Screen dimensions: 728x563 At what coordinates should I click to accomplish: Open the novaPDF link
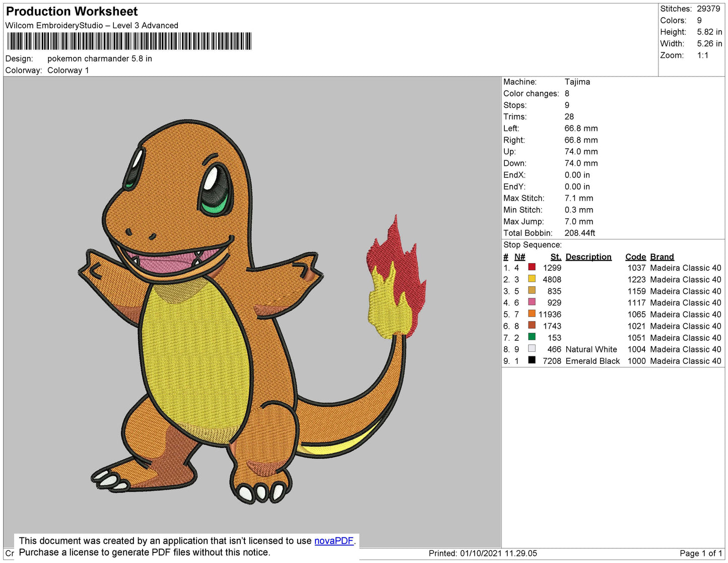coord(334,541)
